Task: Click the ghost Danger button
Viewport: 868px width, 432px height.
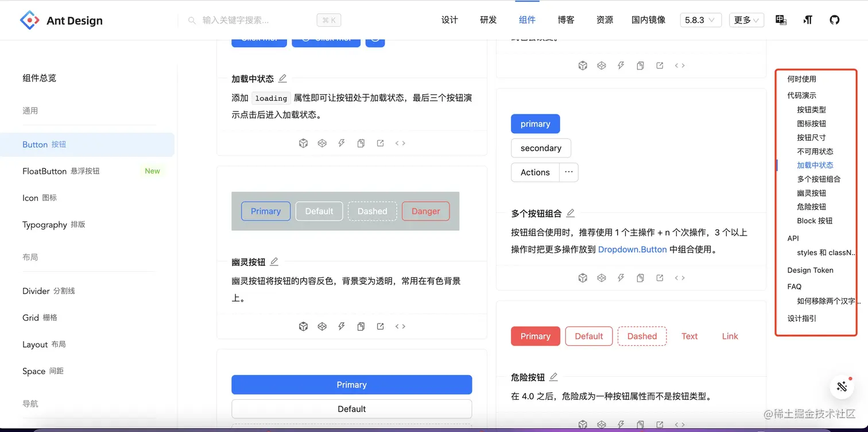Action: coord(425,211)
